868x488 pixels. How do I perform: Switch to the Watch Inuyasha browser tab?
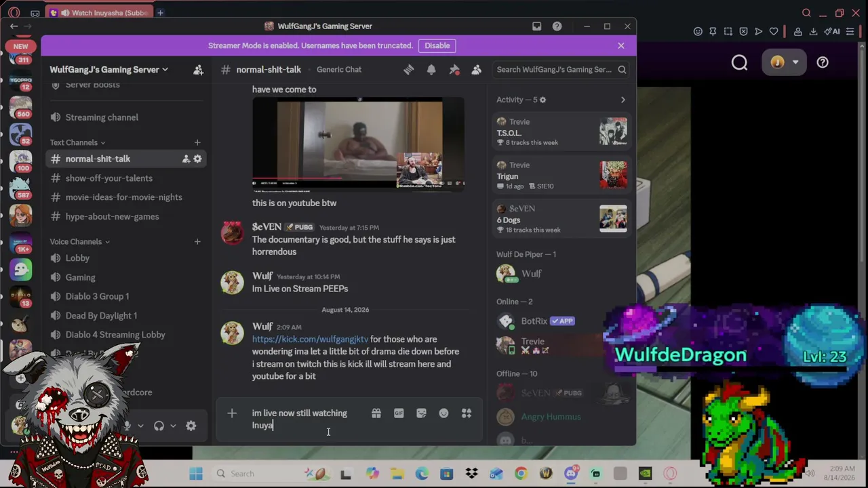click(100, 13)
